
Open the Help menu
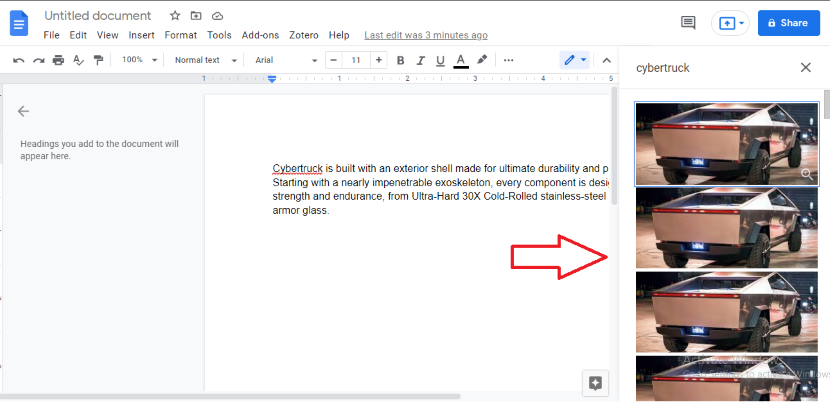click(339, 35)
